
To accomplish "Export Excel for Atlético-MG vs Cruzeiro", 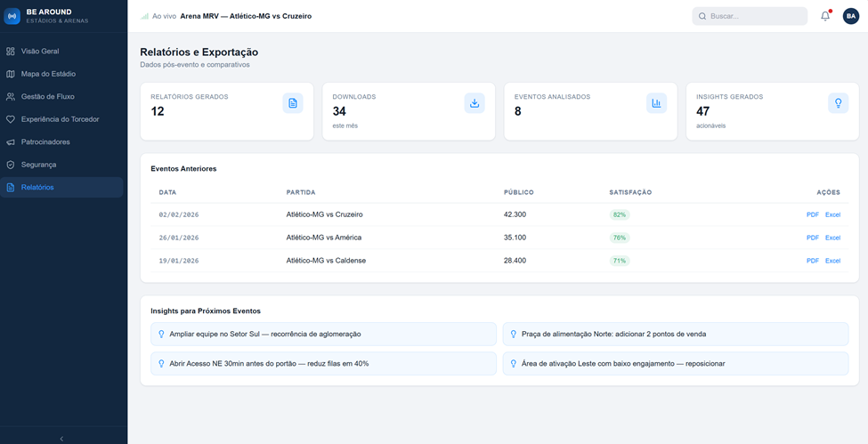I will coord(832,214).
